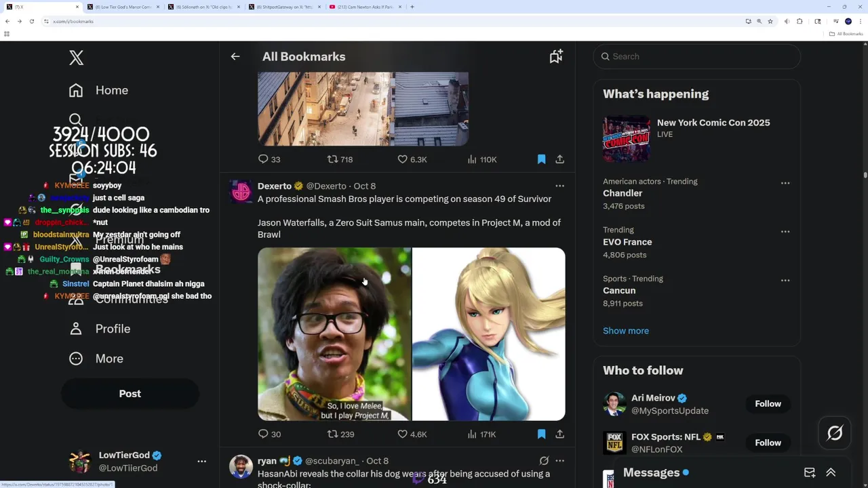
Task: Open a new browser tab
Action: [412, 7]
